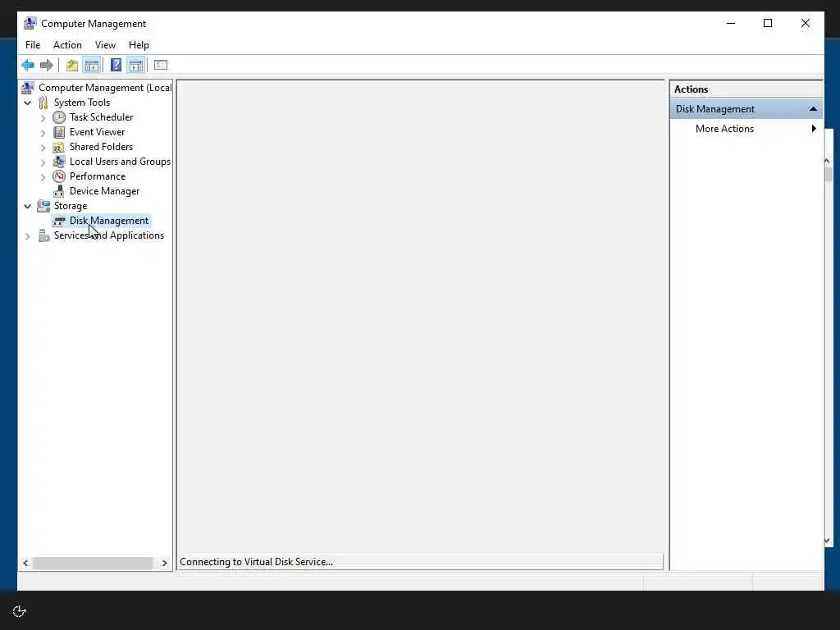Open the File menu
This screenshot has height=630, width=840.
click(x=33, y=45)
